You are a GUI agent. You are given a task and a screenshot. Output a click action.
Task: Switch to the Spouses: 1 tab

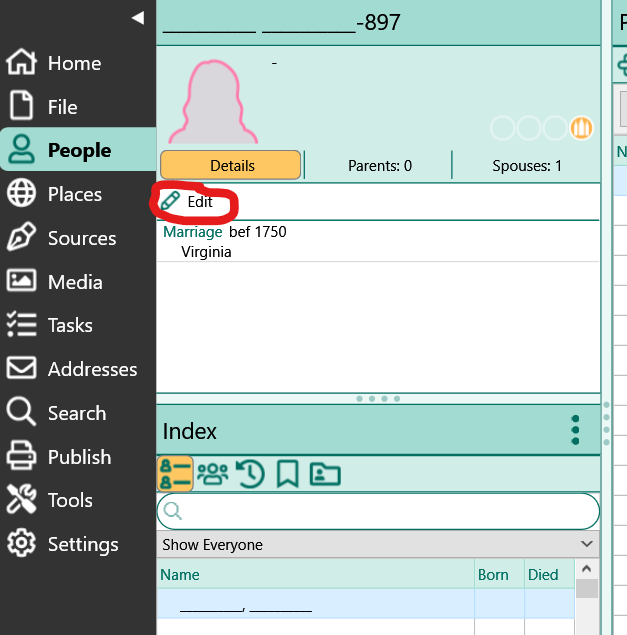coord(527,166)
